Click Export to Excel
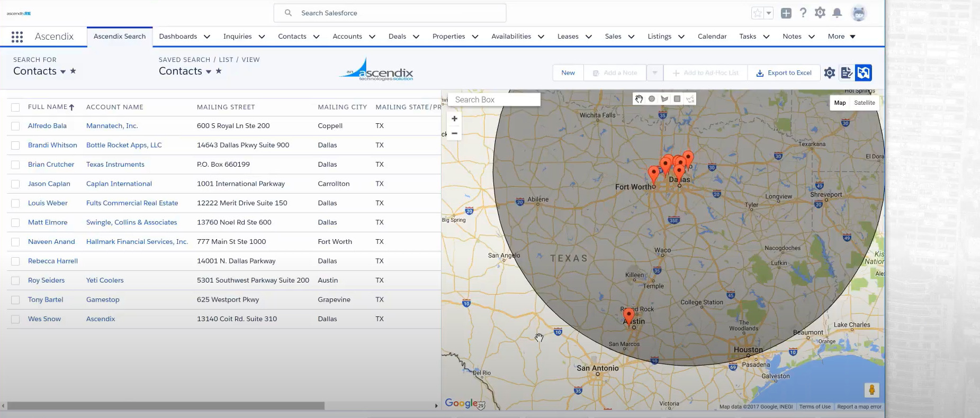Viewport: 980px width, 418px height. [x=784, y=73]
